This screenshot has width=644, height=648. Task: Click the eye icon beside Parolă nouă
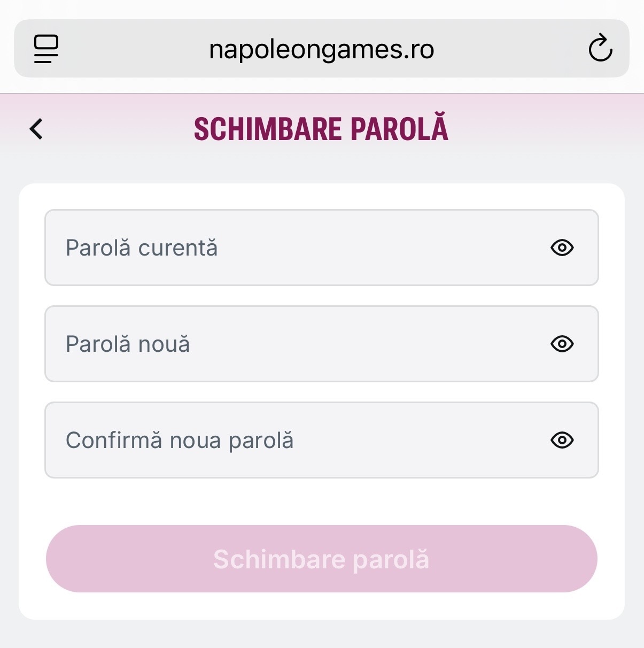pyautogui.click(x=562, y=344)
